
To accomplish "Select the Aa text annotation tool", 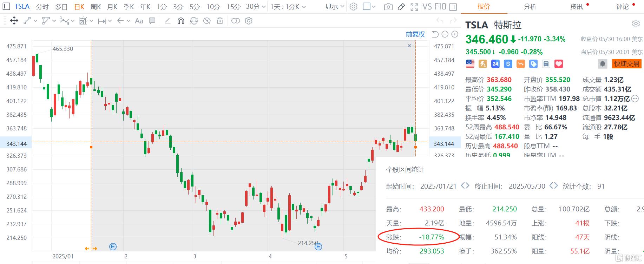I will click(139, 21).
